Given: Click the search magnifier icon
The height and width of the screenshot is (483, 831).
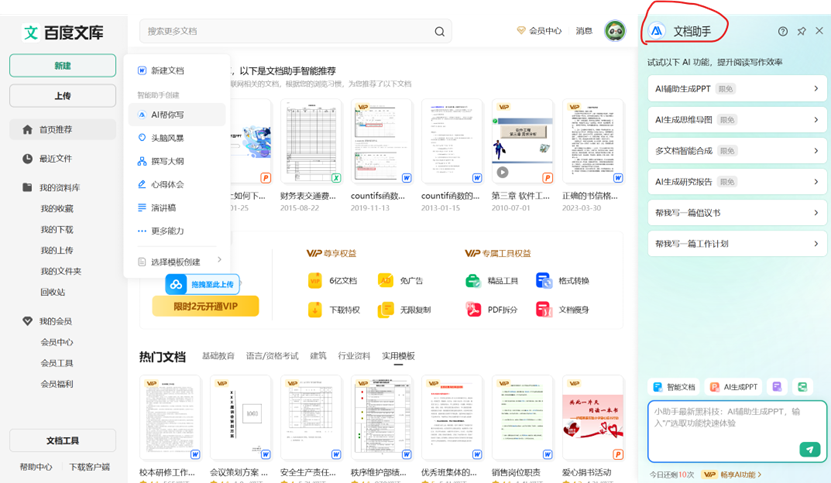Looking at the screenshot, I should [x=440, y=32].
